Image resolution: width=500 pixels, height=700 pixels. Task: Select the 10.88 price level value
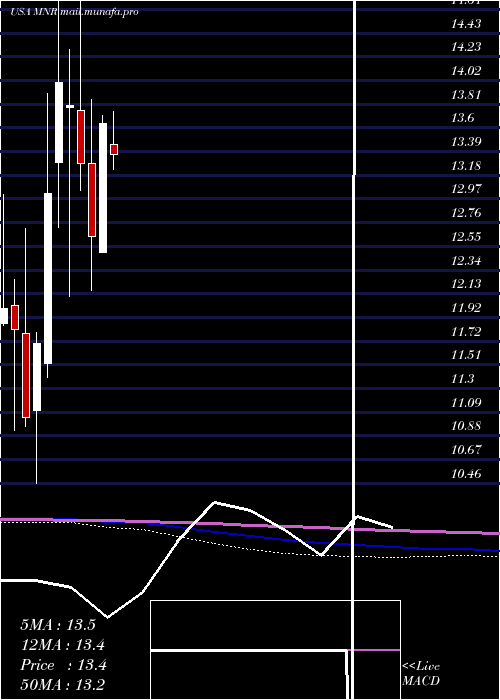tap(466, 426)
